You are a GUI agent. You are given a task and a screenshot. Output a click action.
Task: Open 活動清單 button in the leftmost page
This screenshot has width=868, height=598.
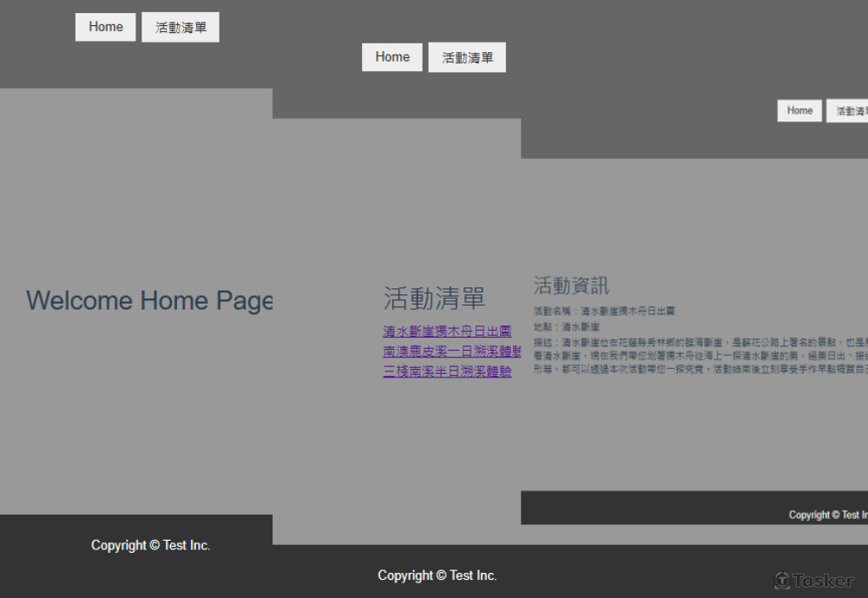(x=181, y=27)
